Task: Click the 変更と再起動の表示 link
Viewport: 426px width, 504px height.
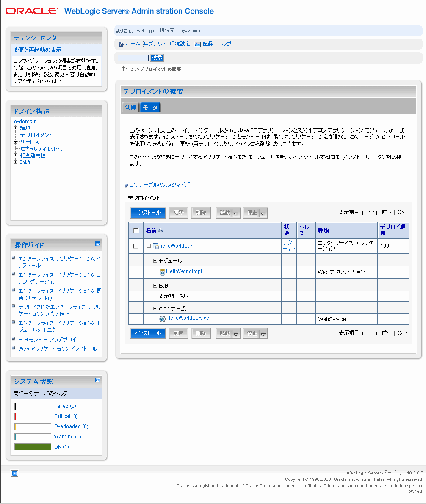Action: (x=37, y=50)
